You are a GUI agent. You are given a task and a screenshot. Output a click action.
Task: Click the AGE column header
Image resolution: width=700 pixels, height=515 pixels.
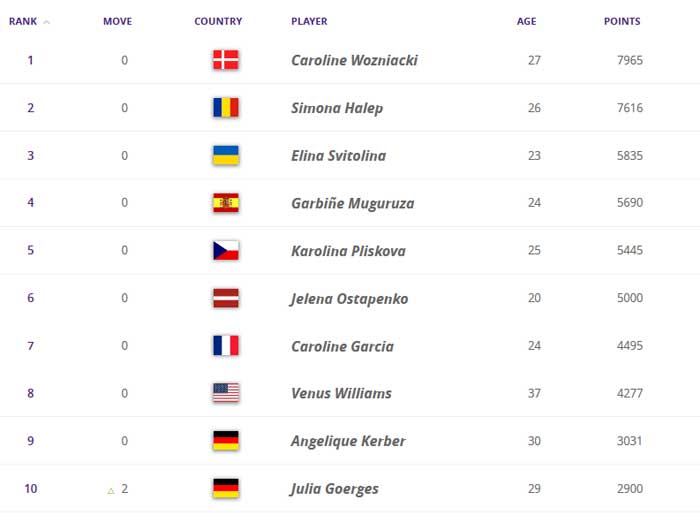[x=526, y=22]
